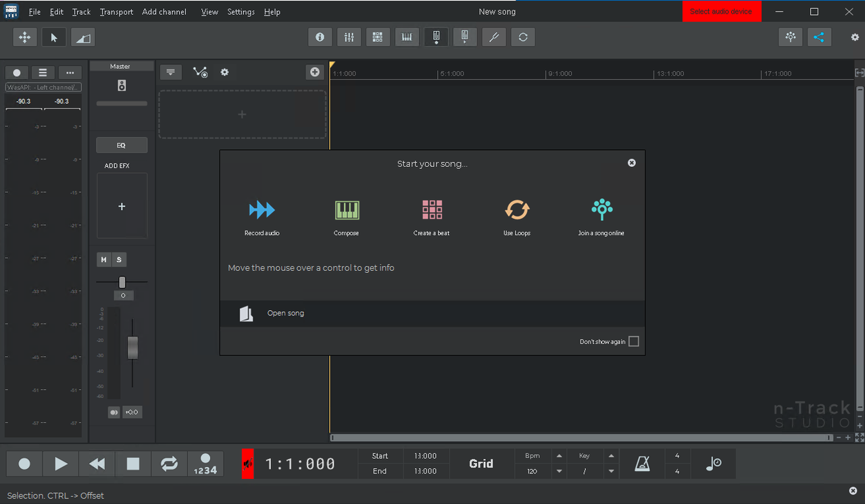
Task: Show the mixer via the faders icon
Action: point(349,37)
